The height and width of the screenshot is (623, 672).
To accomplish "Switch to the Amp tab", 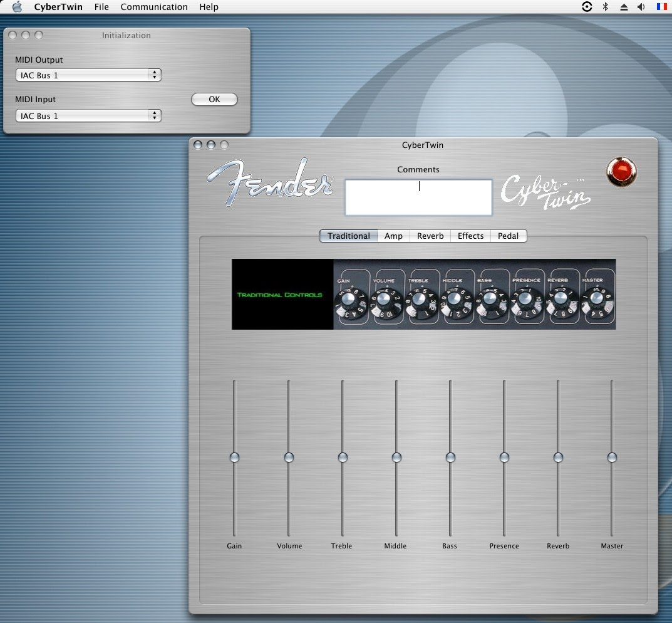I will 393,236.
